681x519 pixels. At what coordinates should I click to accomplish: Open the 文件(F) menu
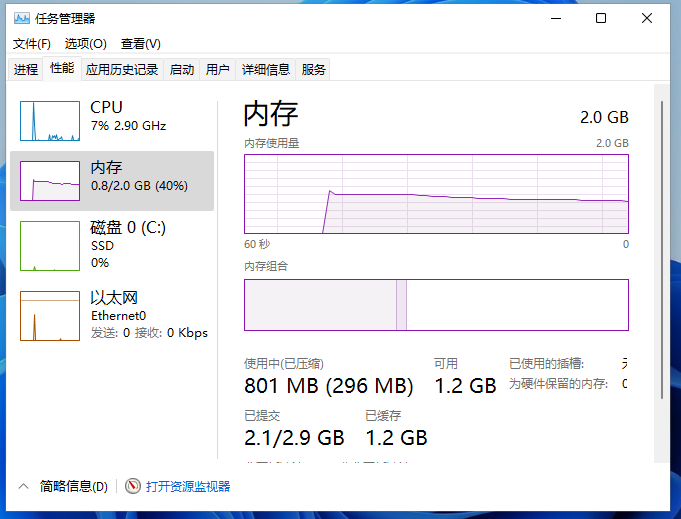pos(32,44)
